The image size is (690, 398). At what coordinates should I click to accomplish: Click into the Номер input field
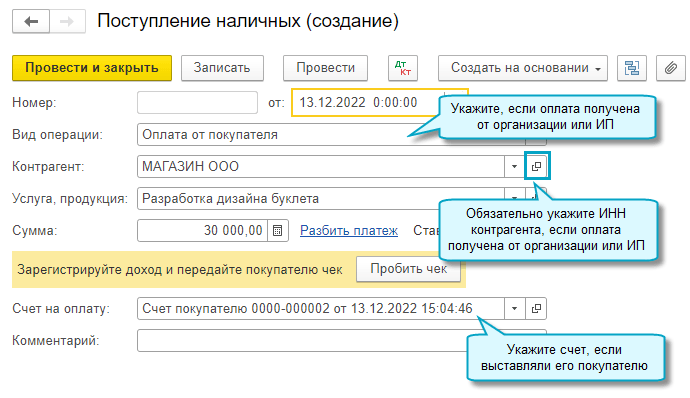pos(197,103)
